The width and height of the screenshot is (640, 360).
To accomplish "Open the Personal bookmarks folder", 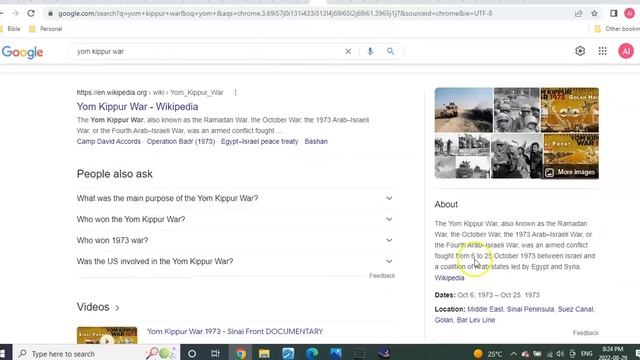I will (46, 29).
